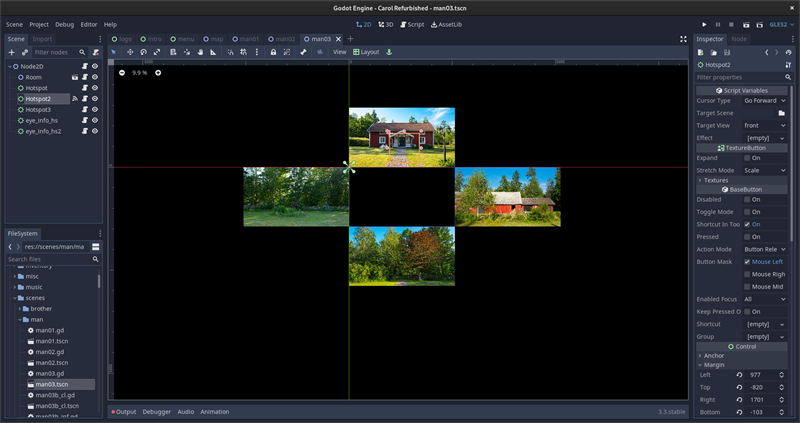The height and width of the screenshot is (423, 800).
Task: Open Inspector object history icon
Action: [x=789, y=53]
